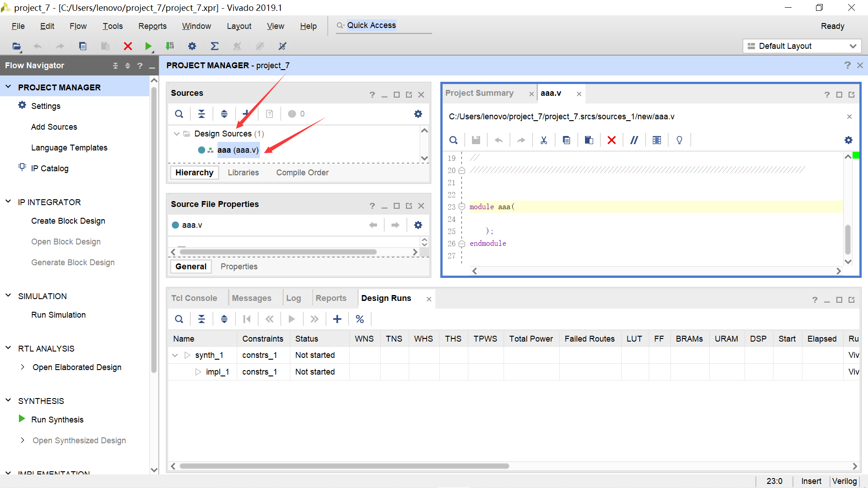Image resolution: width=868 pixels, height=488 pixels.
Task: Click the Generate Bitstream toolbar icon
Action: click(170, 46)
